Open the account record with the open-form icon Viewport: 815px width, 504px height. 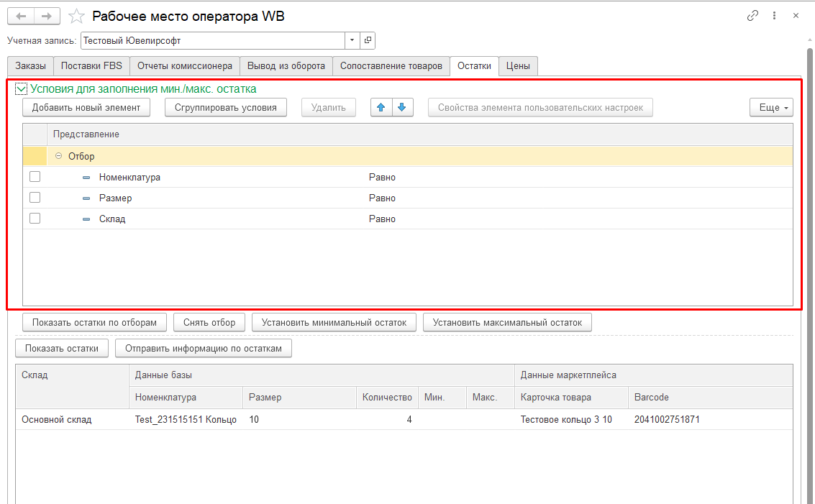pos(368,40)
